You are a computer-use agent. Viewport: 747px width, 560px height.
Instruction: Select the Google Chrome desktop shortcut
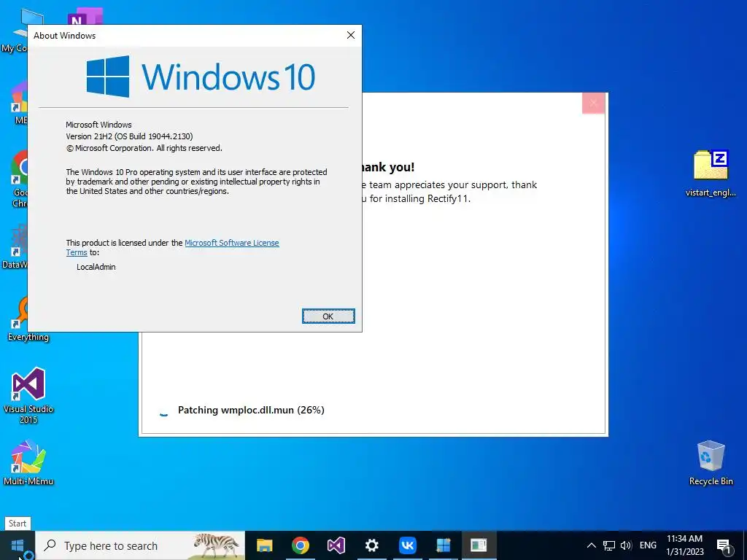point(18,179)
